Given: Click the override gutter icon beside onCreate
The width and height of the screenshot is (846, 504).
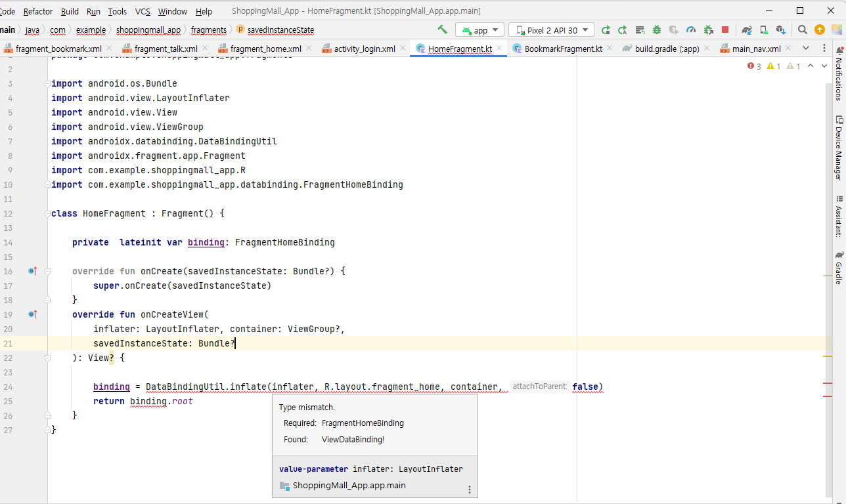Looking at the screenshot, I should pyautogui.click(x=32, y=271).
